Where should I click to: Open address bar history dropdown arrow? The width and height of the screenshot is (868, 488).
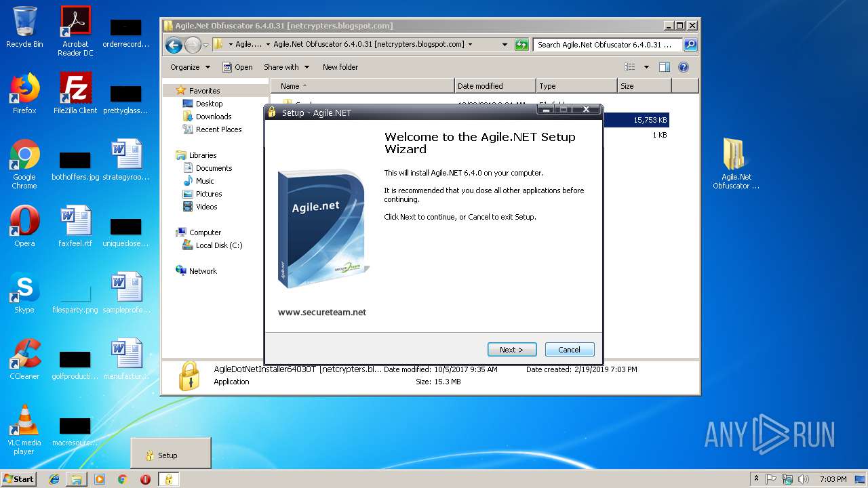pyautogui.click(x=505, y=45)
